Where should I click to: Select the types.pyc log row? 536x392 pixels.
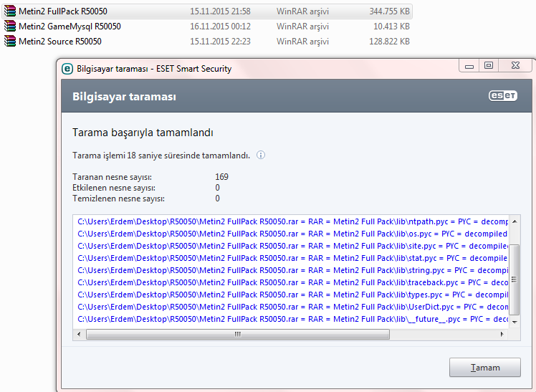292,295
